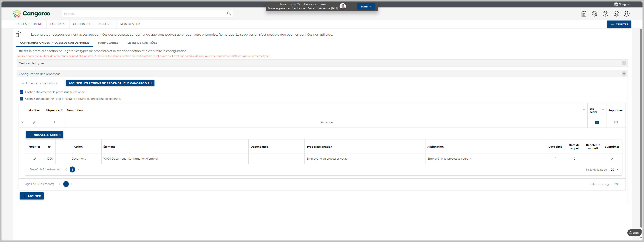Click the search magnifier icon
Image resolution: width=644 pixels, height=242 pixels.
229,14
